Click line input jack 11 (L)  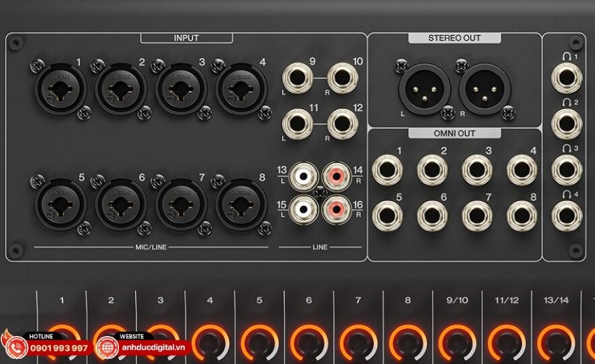coord(298,124)
